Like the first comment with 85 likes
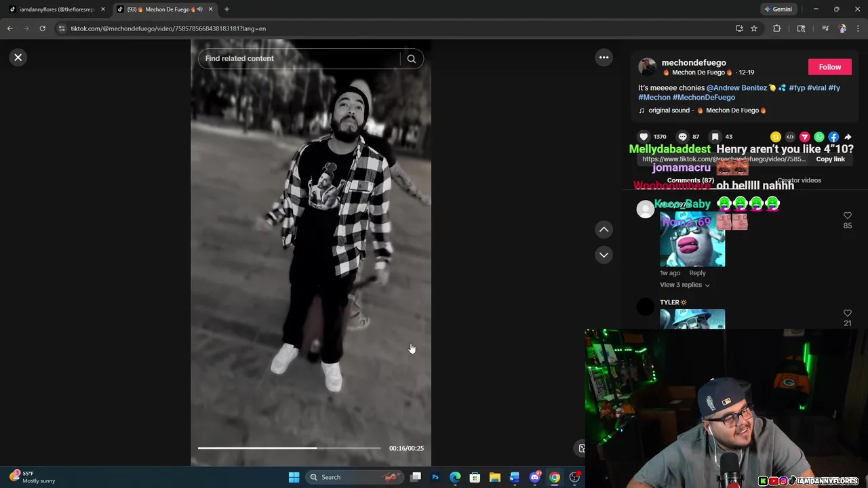The image size is (868, 488). pos(847,216)
